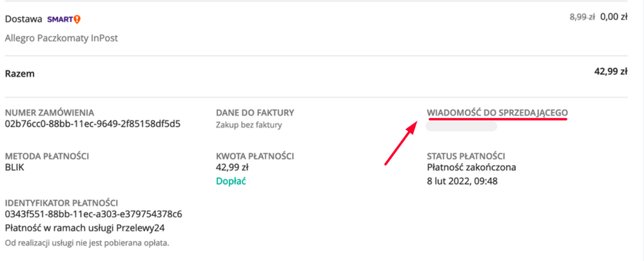Click the blurred seller message field
The width and height of the screenshot is (644, 261).
pyautogui.click(x=462, y=126)
